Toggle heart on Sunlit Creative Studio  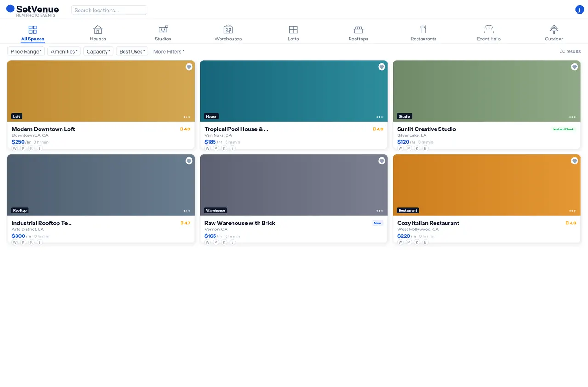coord(574,67)
